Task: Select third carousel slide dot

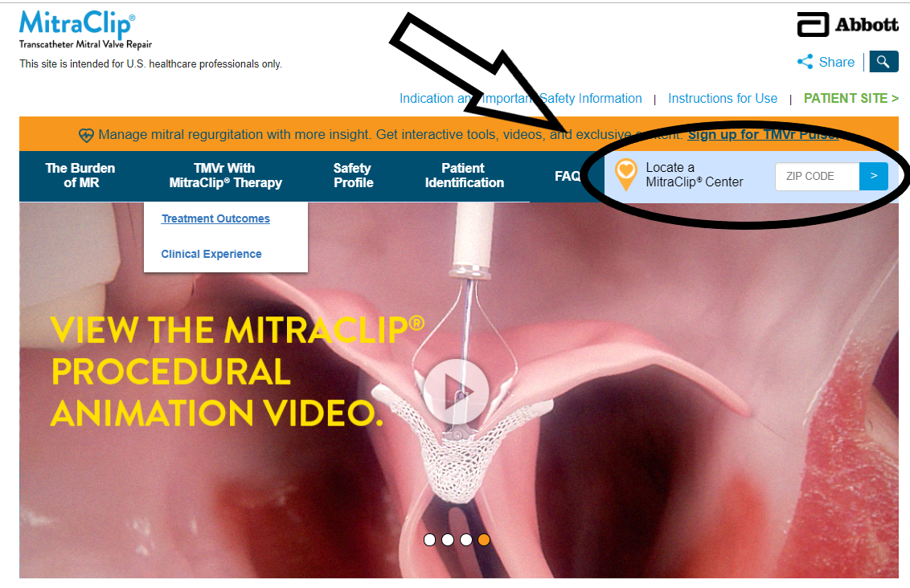Action: [465, 540]
